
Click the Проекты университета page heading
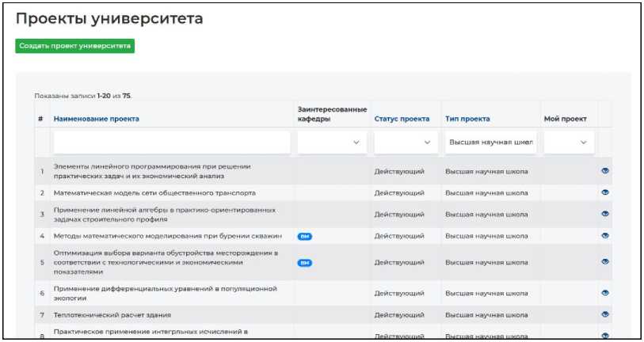[x=109, y=19]
